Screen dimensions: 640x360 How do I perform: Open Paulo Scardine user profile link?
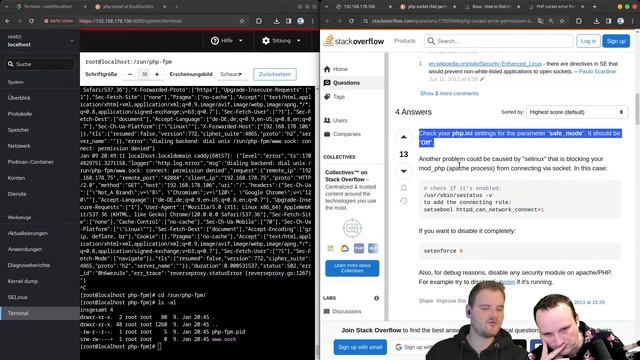coord(597,71)
